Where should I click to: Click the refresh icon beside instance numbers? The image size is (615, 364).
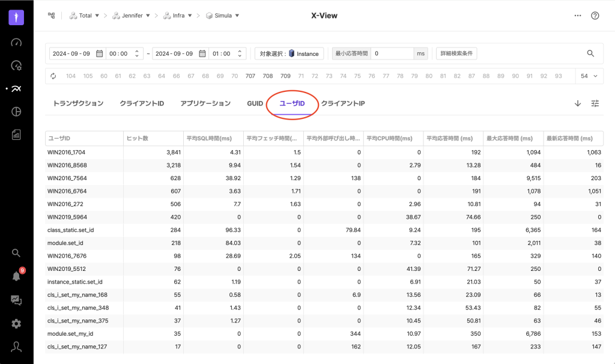pyautogui.click(x=53, y=76)
